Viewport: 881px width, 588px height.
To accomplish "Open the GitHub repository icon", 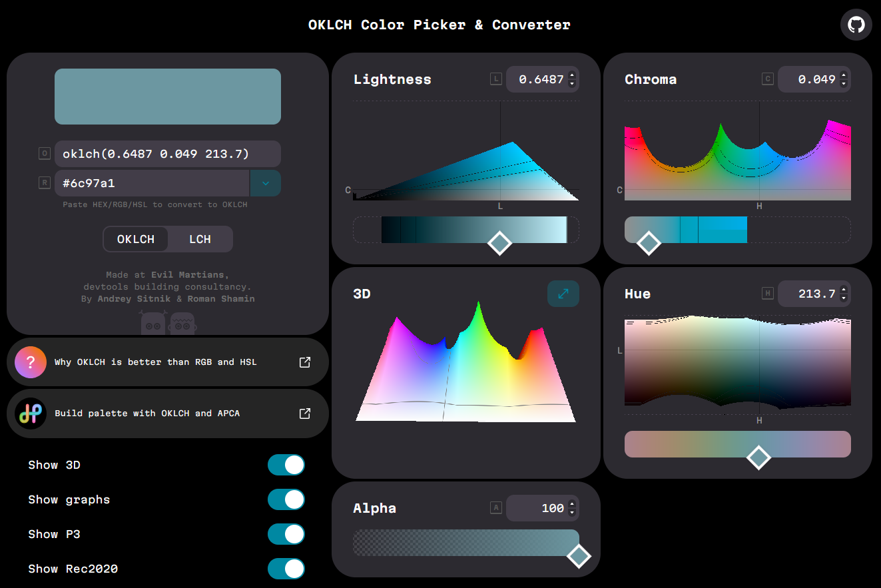I will click(856, 25).
